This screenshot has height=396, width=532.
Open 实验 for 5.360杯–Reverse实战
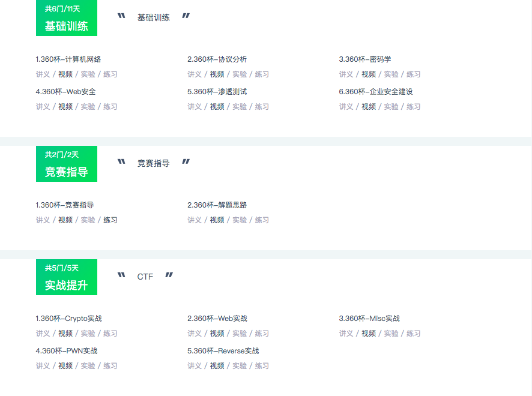coord(240,366)
